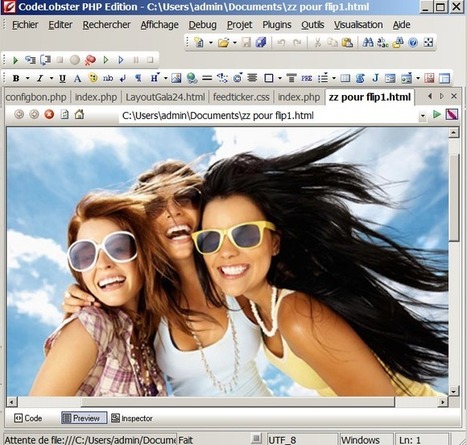The image size is (467, 445).
Task: Click the Replace icon in toolbar
Action: pos(383,42)
